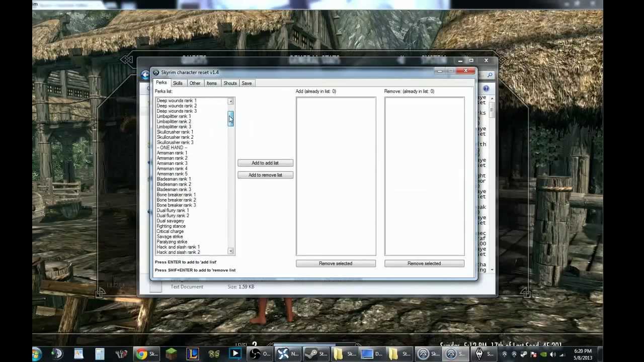This screenshot has height=362, width=644.
Task: Click the tools wrench taskbar icon
Action: pyautogui.click(x=121, y=354)
